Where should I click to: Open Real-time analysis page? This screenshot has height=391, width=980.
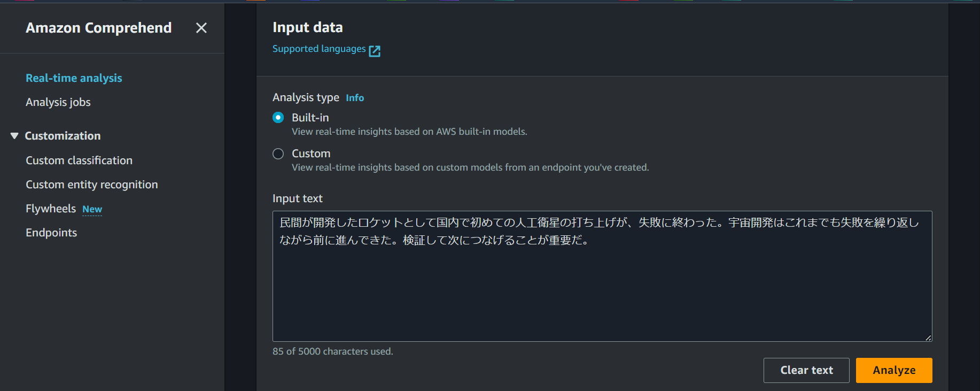[x=74, y=78]
